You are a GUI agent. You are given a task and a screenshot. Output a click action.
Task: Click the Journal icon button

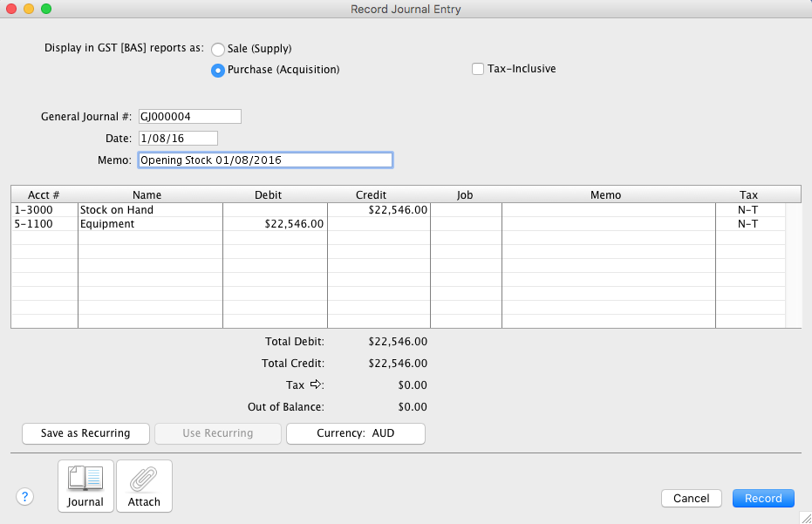[85, 486]
